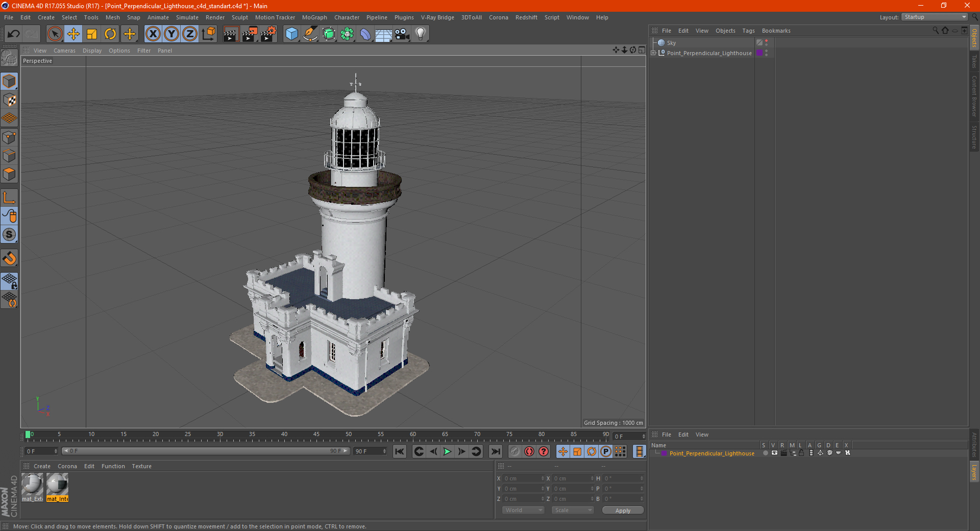
Task: Click the Subdivision Surface generator icon
Action: pyautogui.click(x=329, y=34)
